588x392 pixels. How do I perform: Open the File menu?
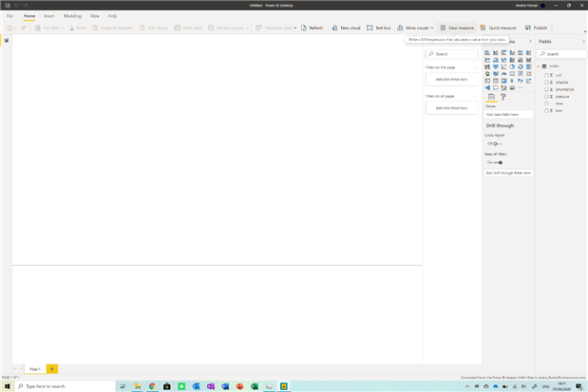(x=9, y=16)
